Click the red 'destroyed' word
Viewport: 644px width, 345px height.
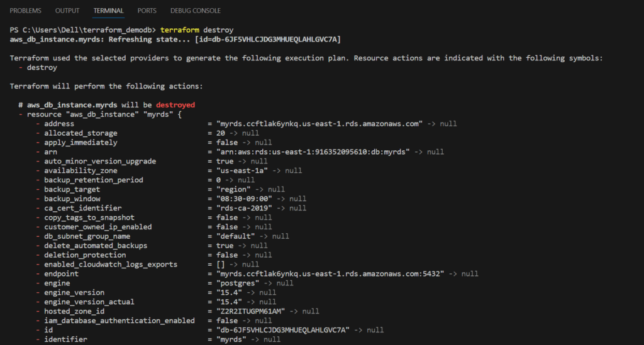tap(175, 105)
